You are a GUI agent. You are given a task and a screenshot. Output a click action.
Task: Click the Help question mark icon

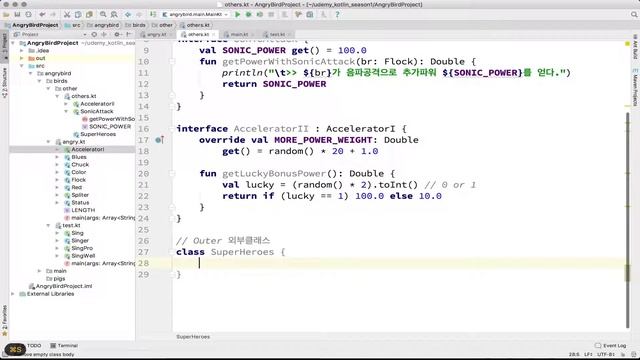click(x=337, y=15)
